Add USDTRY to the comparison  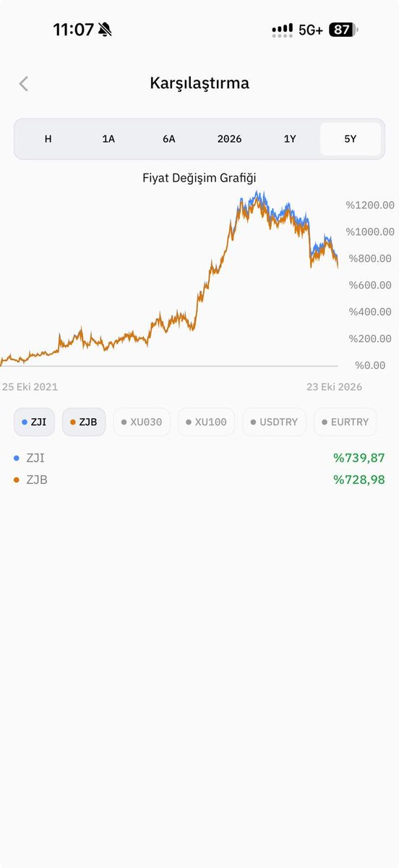(x=275, y=422)
